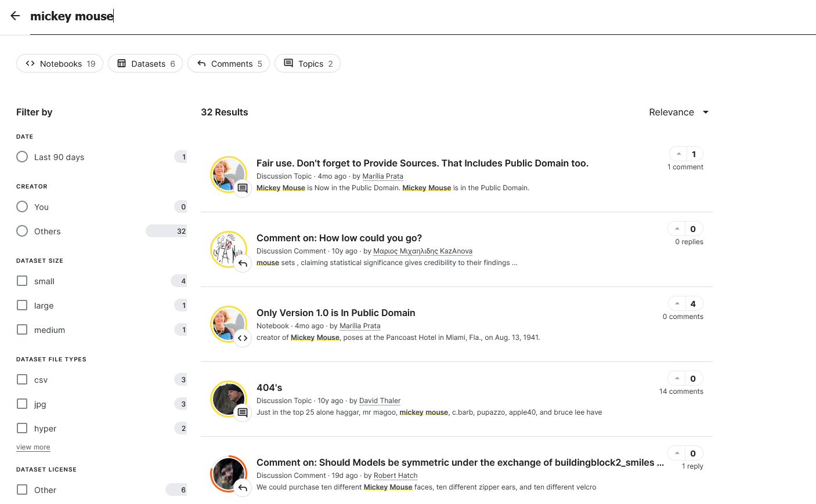Image resolution: width=816 pixels, height=504 pixels.
Task: Open Robert Hatch's avatar image
Action: click(228, 474)
